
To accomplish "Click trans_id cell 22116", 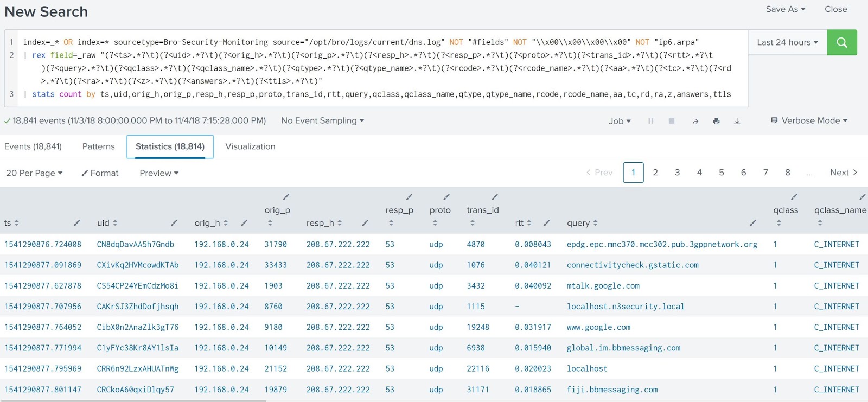I will [477, 369].
